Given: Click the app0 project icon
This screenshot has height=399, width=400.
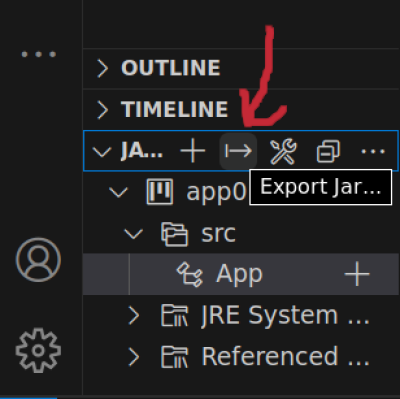Looking at the screenshot, I should tap(160, 192).
